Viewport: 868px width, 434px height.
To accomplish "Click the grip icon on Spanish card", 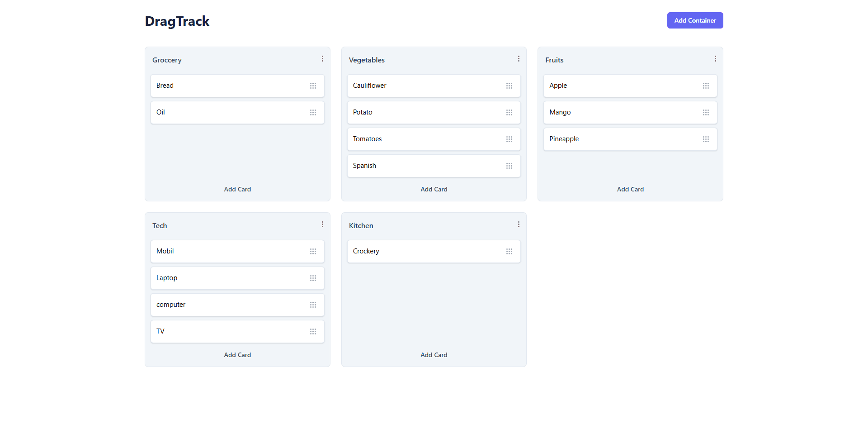I will (509, 166).
